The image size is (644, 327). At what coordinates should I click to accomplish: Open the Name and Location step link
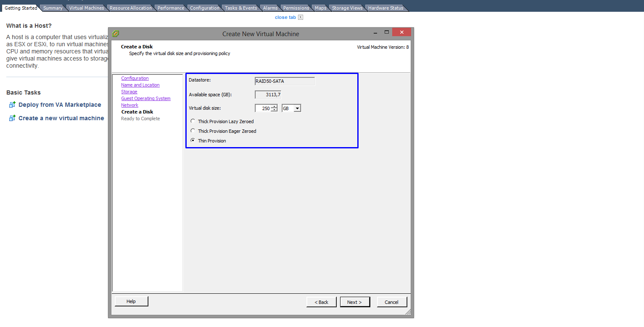pos(140,85)
